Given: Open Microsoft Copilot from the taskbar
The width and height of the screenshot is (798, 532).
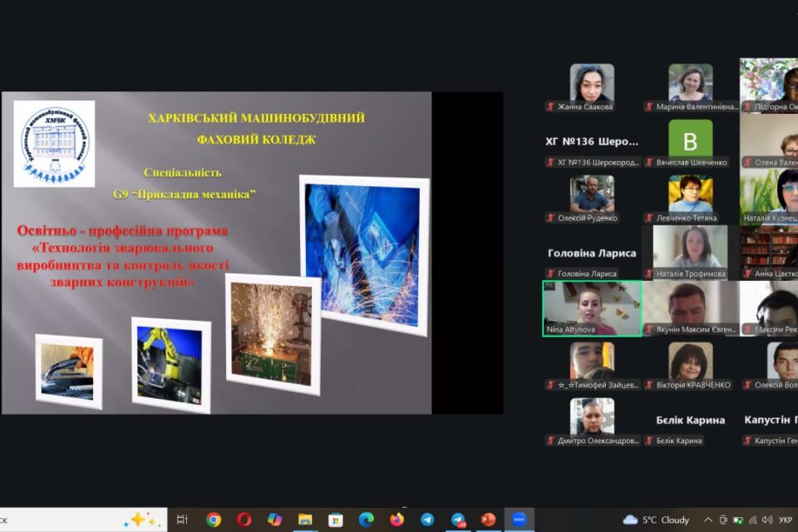Looking at the screenshot, I should coord(274,520).
